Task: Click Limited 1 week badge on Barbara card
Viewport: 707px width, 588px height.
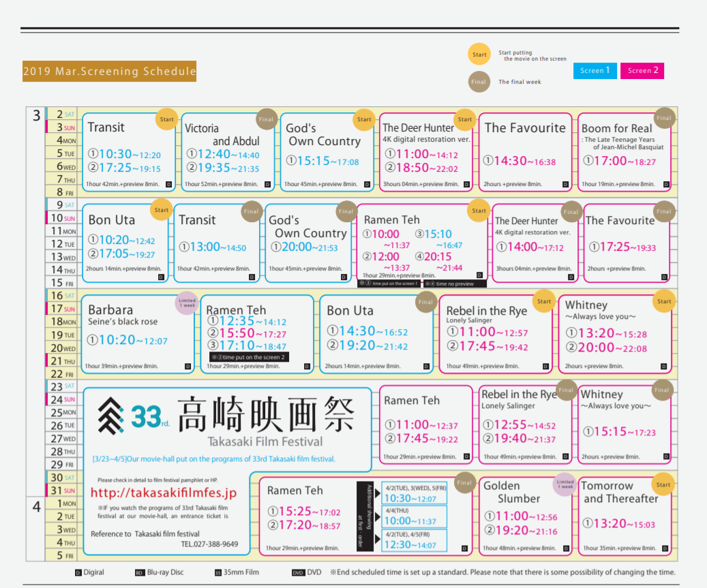Action: tap(187, 303)
